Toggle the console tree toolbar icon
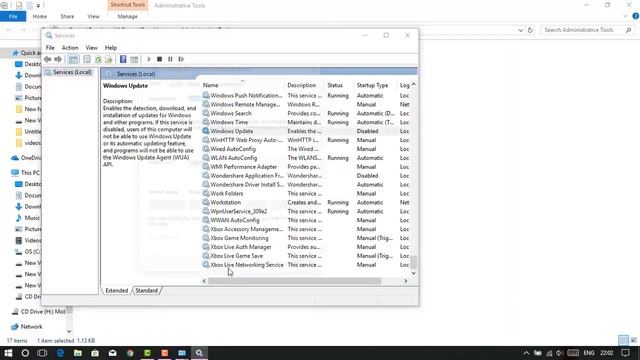The height and width of the screenshot is (360, 640). pyautogui.click(x=73, y=60)
